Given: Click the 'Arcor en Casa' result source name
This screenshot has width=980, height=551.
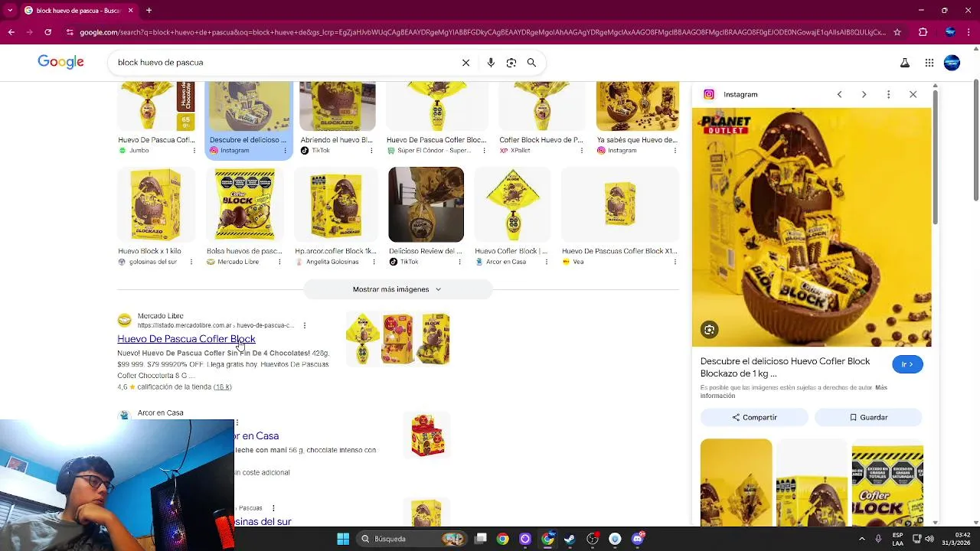Looking at the screenshot, I should pos(160,413).
